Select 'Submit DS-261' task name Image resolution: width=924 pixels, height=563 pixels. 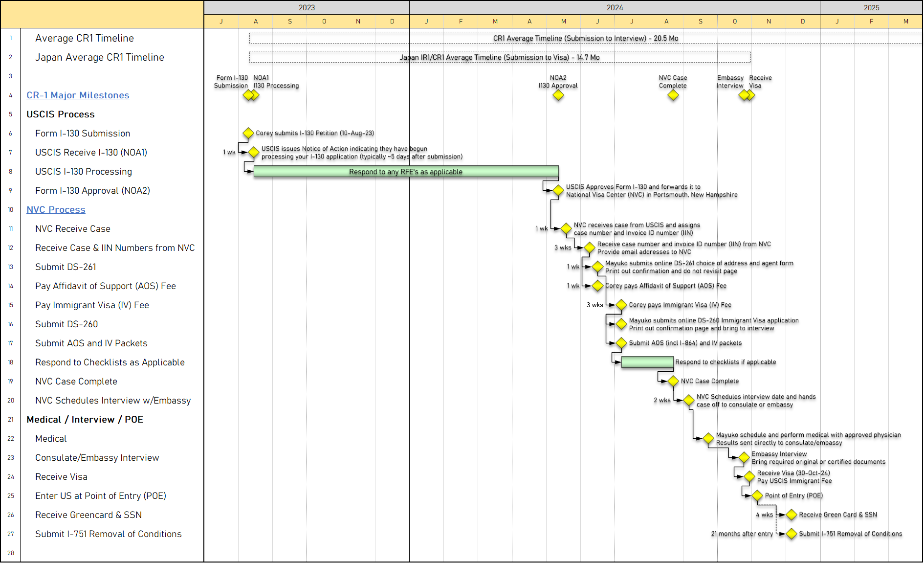[66, 267]
